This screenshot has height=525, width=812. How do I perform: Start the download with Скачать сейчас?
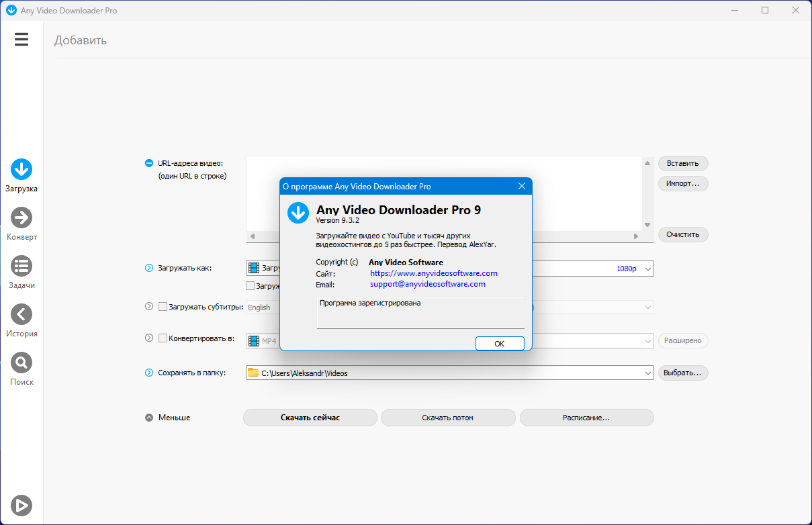[x=310, y=418]
